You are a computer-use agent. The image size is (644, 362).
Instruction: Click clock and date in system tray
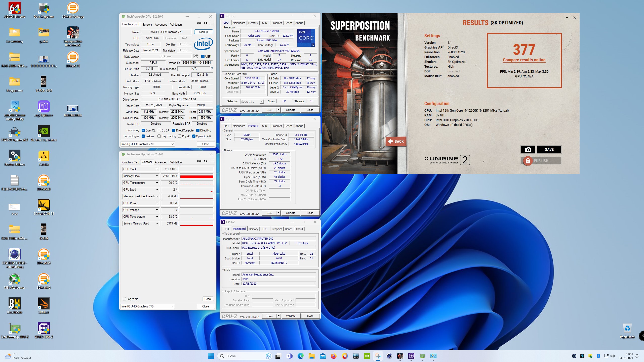pos(626,356)
